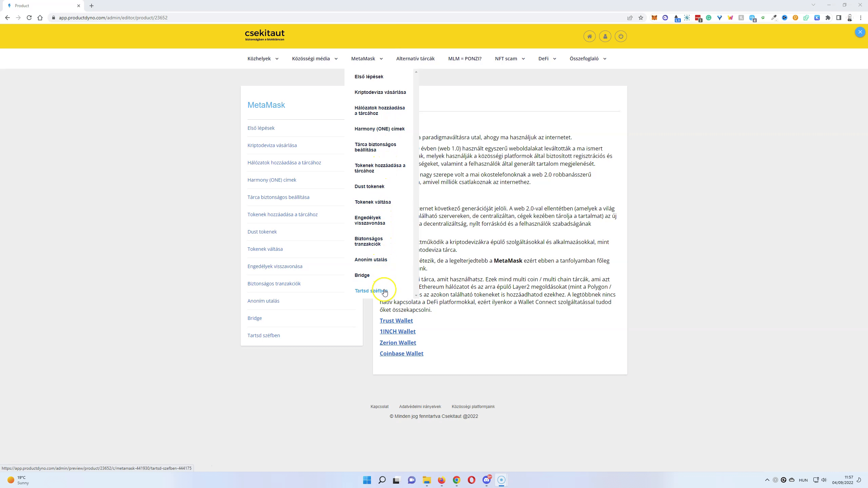Choose Dust tokenek from dropdown list
The image size is (868, 488).
tap(369, 186)
